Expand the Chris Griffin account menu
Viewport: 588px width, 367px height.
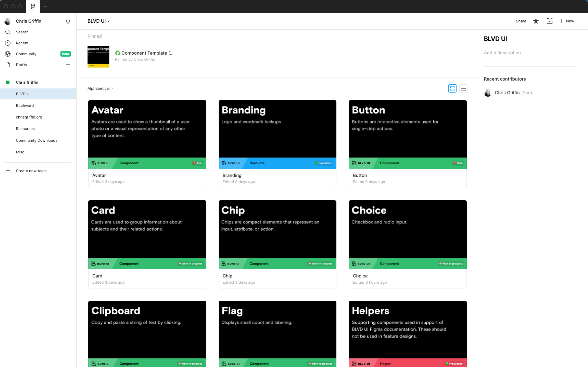(x=28, y=21)
